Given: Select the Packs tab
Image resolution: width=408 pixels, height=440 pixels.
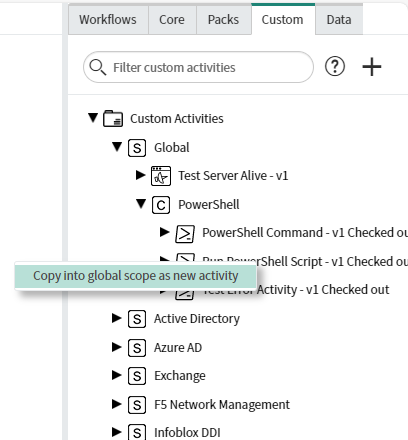Looking at the screenshot, I should click(223, 20).
